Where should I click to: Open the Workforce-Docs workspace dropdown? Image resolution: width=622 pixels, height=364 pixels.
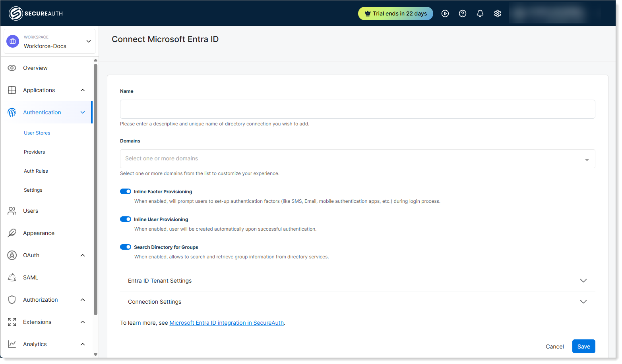coord(50,41)
